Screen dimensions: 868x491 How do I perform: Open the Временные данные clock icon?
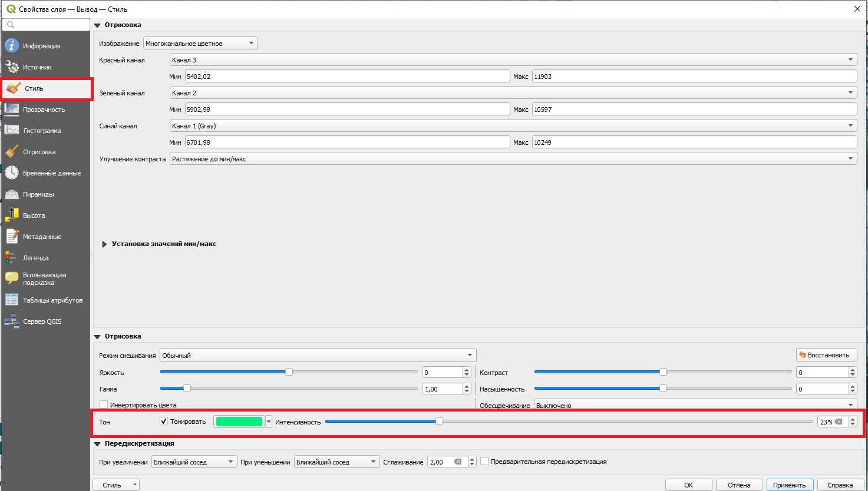(12, 172)
